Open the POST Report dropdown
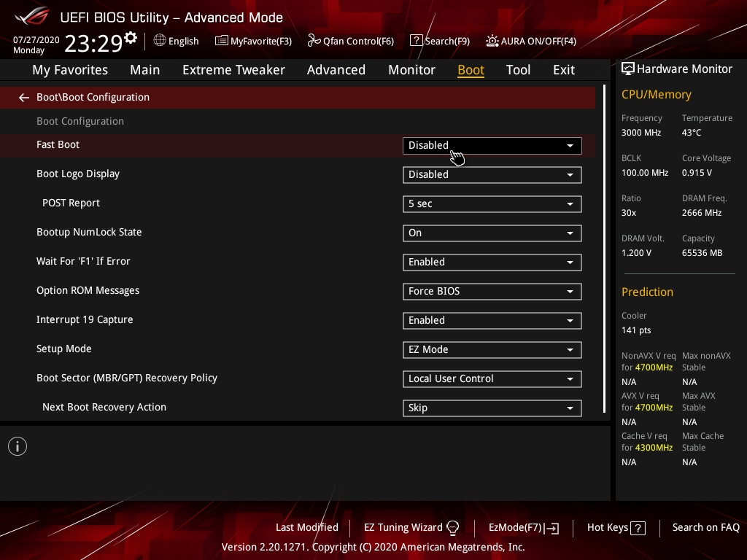747x560 pixels. [x=492, y=204]
